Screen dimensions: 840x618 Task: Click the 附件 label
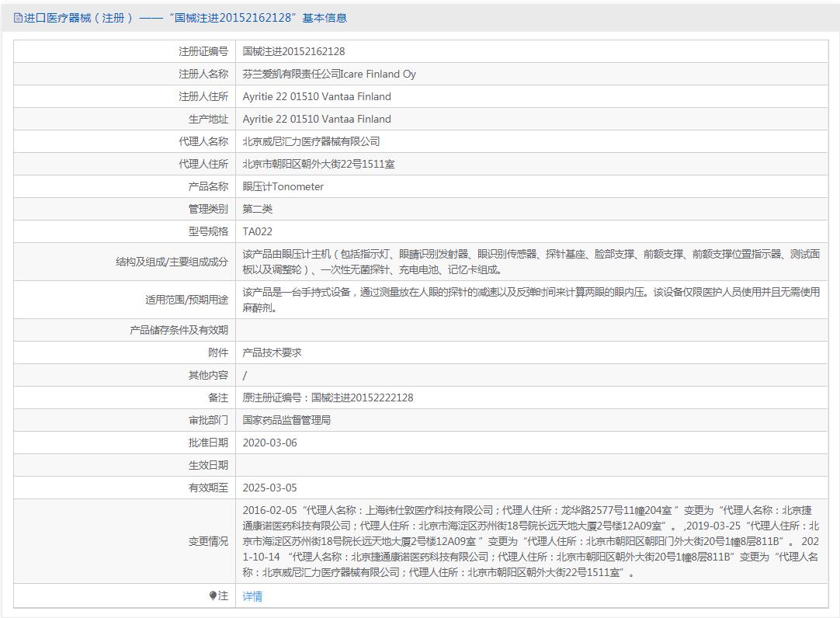point(218,352)
